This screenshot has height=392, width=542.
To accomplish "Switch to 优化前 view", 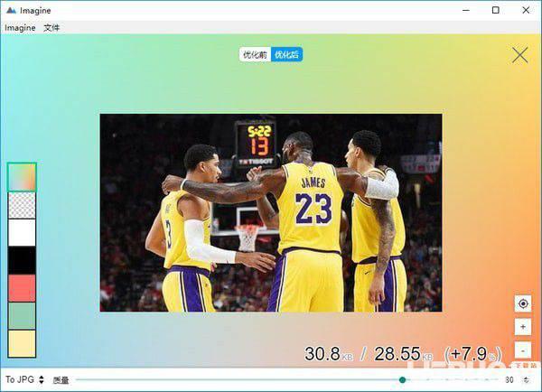I will pos(255,54).
